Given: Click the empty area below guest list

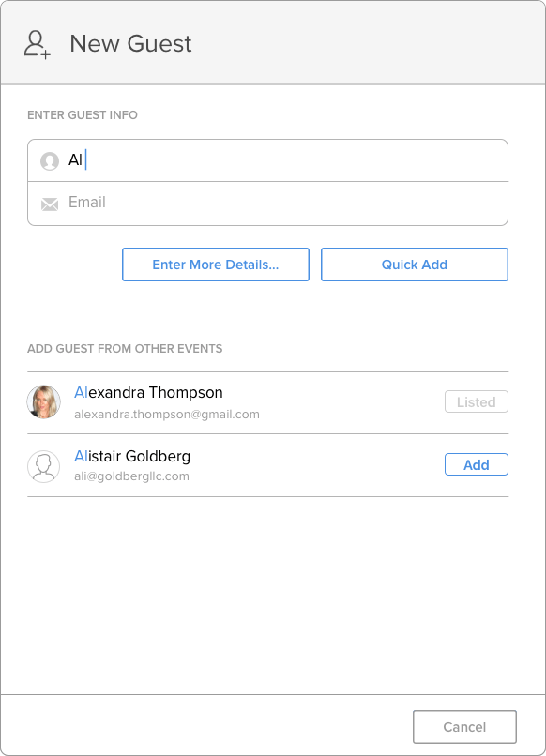Looking at the screenshot, I should coord(267,596).
